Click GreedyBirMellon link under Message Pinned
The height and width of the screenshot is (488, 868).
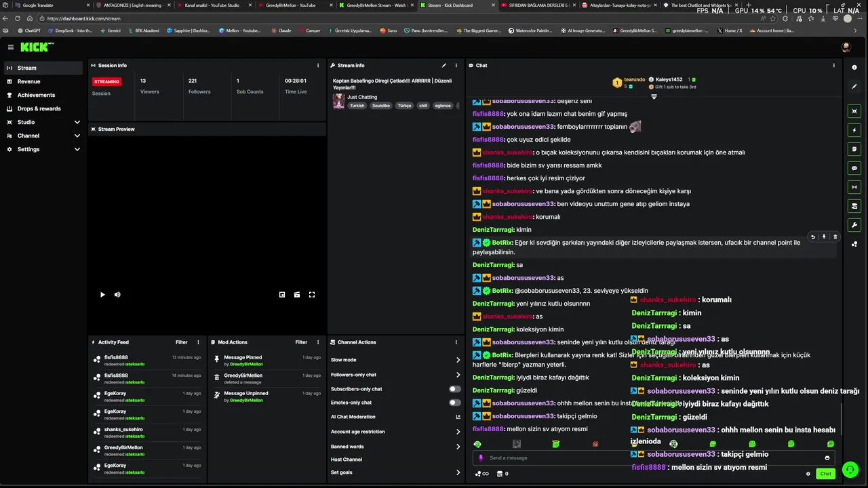coord(246,365)
